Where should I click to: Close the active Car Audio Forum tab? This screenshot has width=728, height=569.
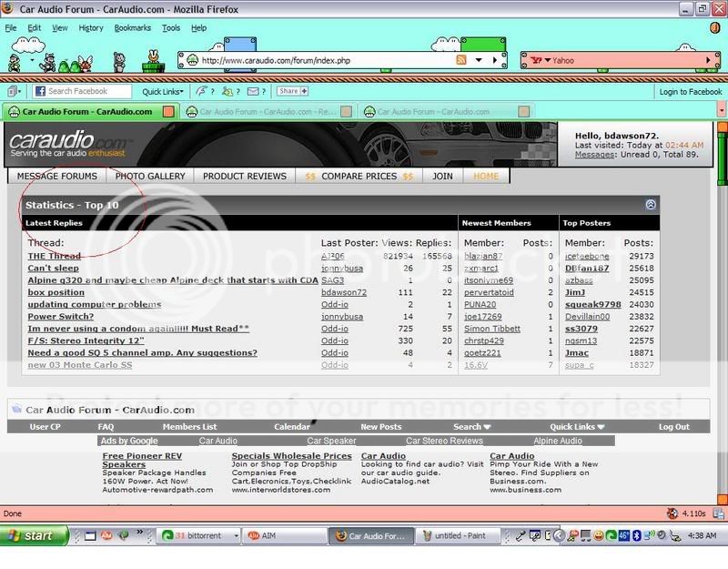pyautogui.click(x=168, y=111)
